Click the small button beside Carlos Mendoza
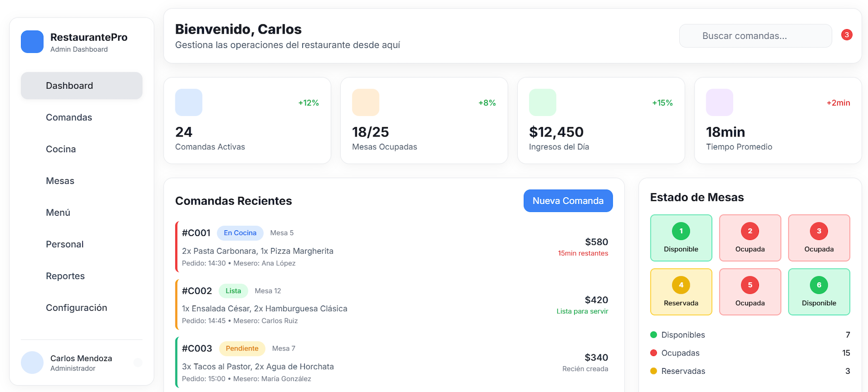Screen dimensions: 868x392 point(138,363)
